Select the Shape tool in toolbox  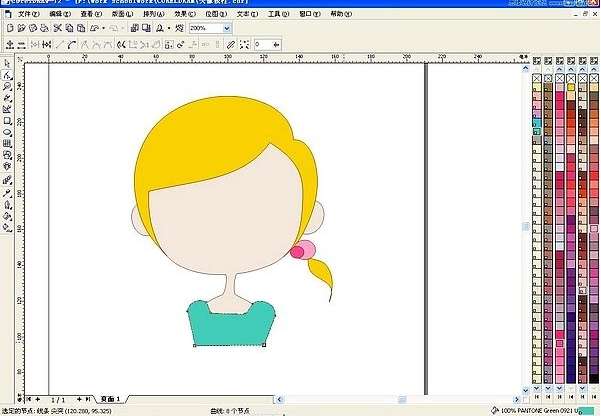point(7,74)
